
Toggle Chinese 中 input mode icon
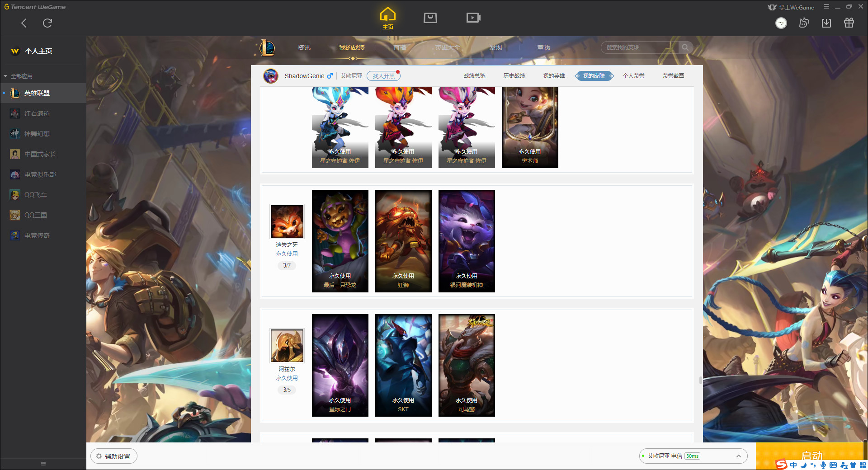click(x=793, y=465)
